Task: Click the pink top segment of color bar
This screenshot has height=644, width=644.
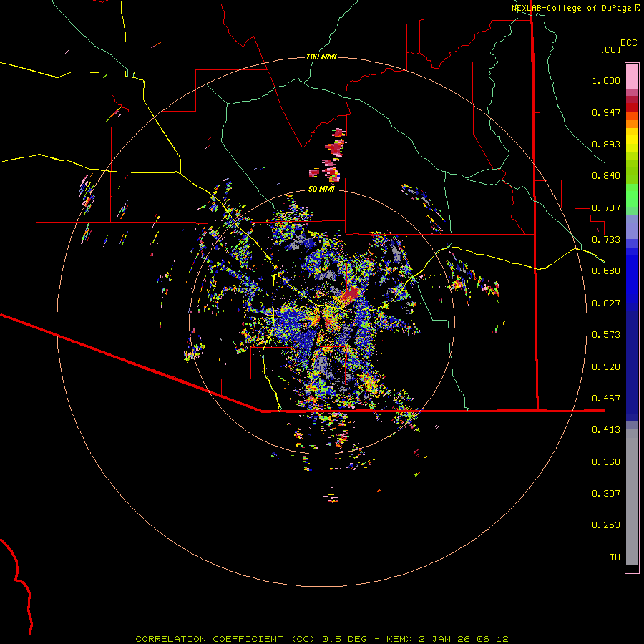Action: [632, 77]
